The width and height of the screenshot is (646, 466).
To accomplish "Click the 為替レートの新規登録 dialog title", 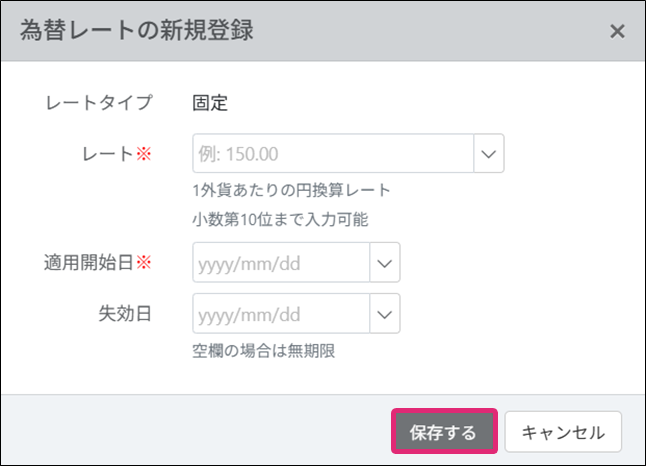I will click(x=137, y=31).
